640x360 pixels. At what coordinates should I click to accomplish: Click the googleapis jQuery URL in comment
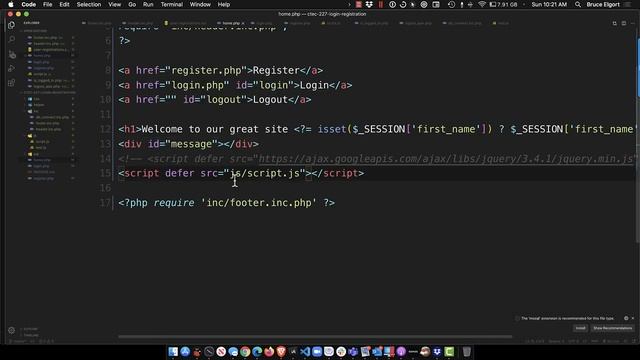coord(446,159)
